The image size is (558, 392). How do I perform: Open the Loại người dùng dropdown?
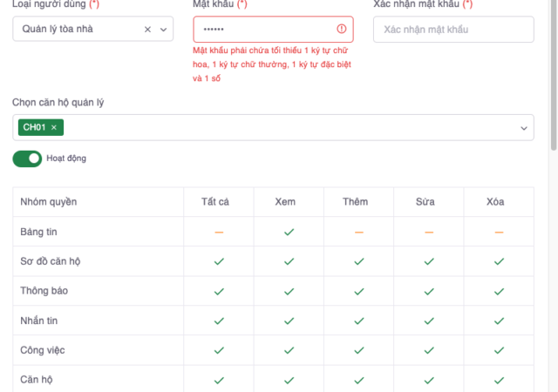click(165, 30)
